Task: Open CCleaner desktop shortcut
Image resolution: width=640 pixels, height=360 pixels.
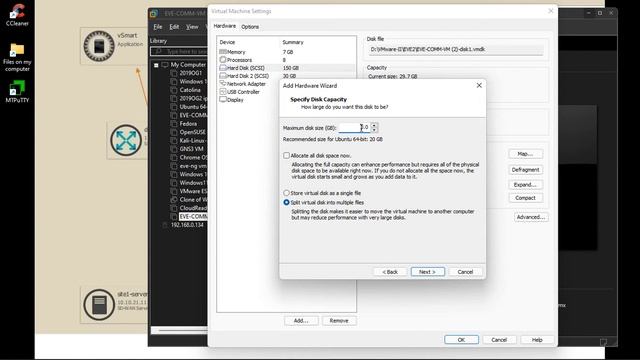Action: click(17, 15)
